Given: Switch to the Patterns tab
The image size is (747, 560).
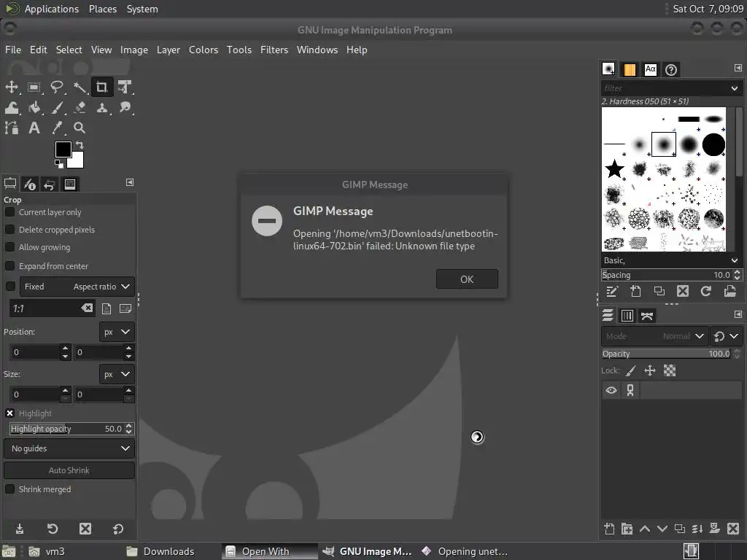Looking at the screenshot, I should pos(630,69).
